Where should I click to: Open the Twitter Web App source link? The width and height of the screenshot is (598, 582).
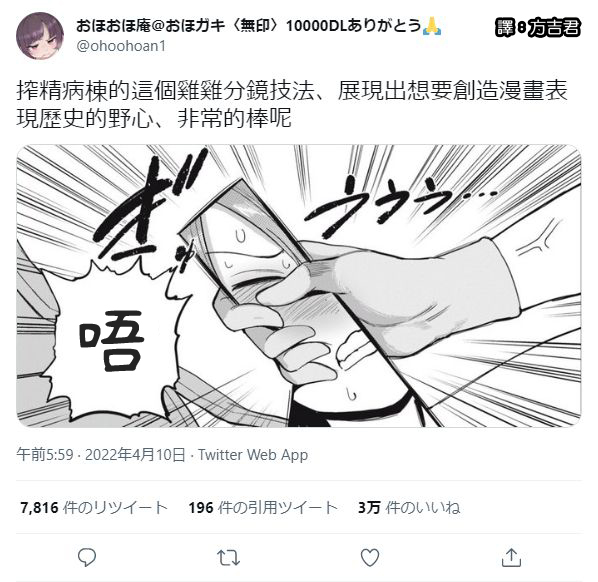pyautogui.click(x=253, y=455)
